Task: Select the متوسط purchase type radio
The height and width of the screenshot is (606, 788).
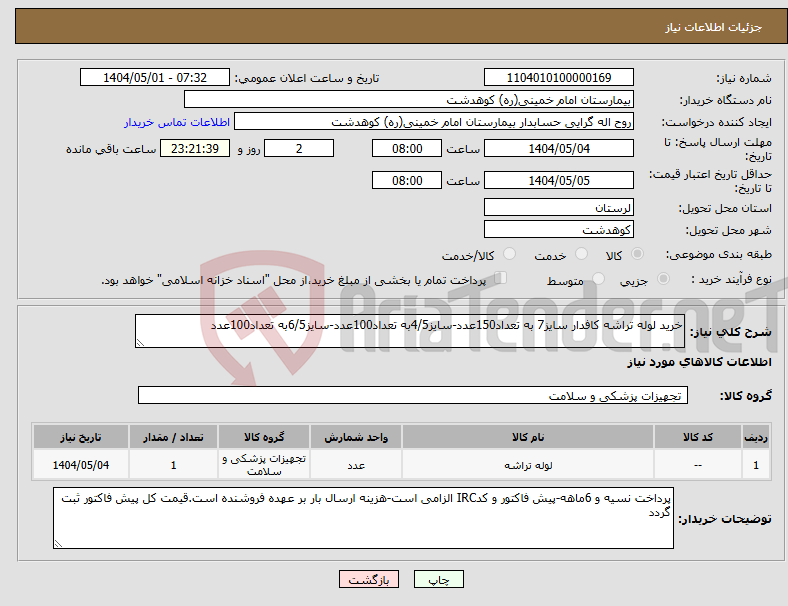Action: [x=599, y=279]
